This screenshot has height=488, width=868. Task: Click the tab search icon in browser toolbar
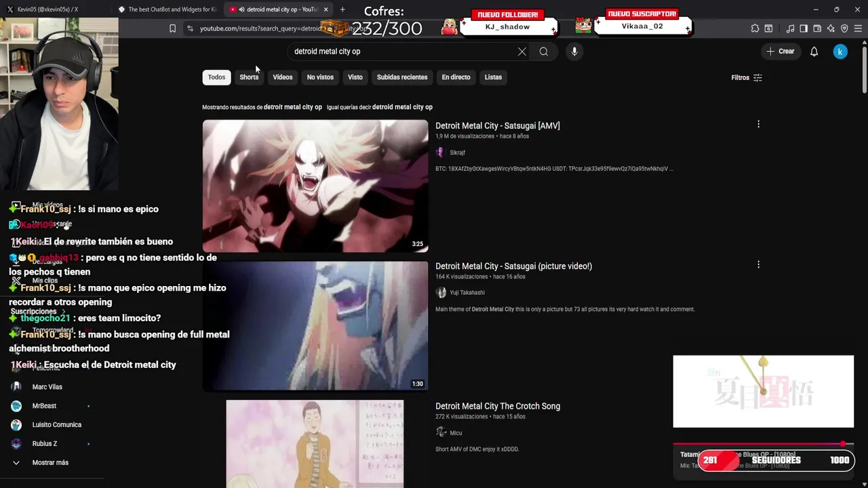(x=768, y=28)
